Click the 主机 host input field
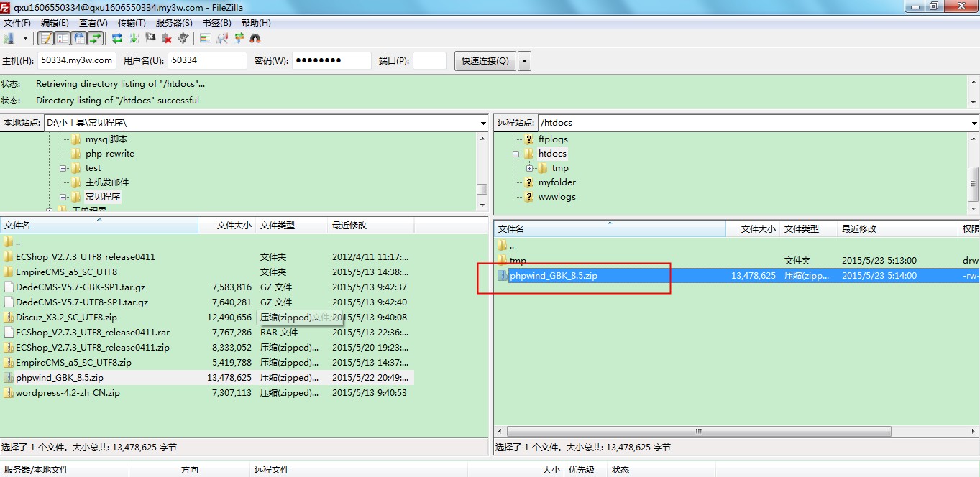 [77, 60]
